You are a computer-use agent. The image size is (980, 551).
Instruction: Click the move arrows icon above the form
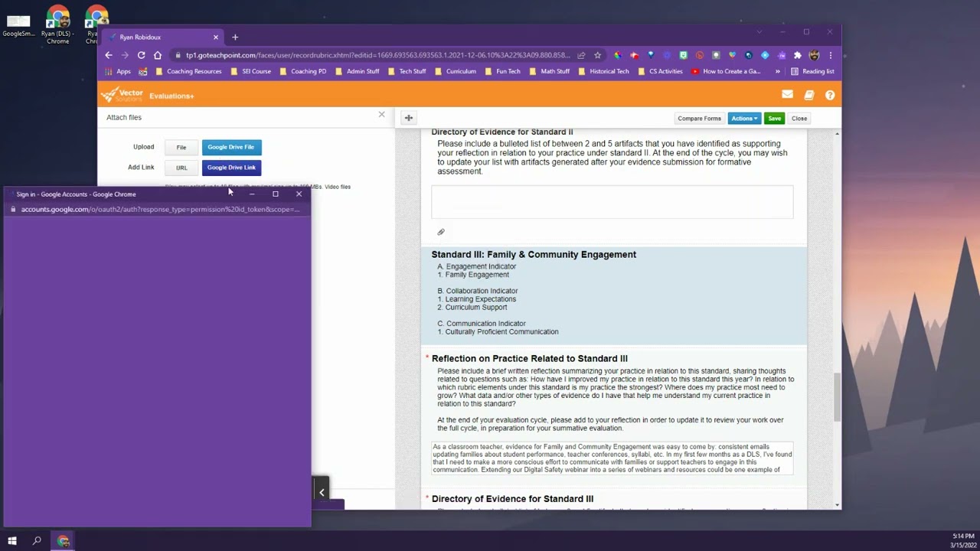click(409, 118)
